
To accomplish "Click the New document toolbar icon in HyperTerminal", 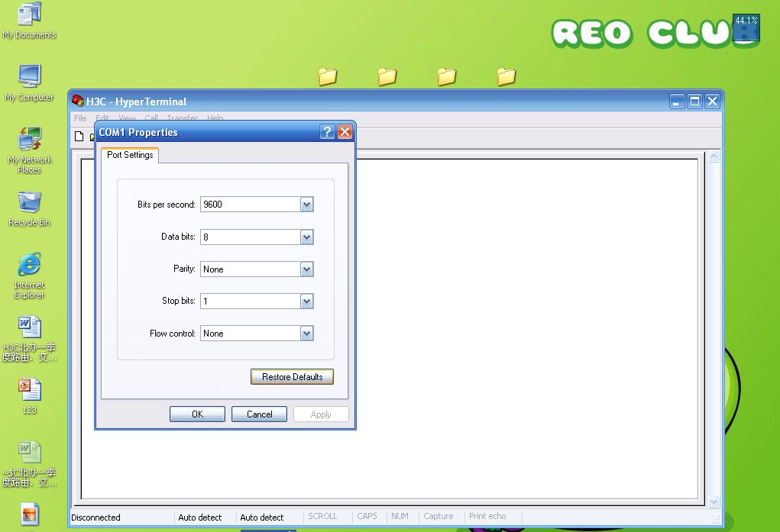I will (x=79, y=136).
